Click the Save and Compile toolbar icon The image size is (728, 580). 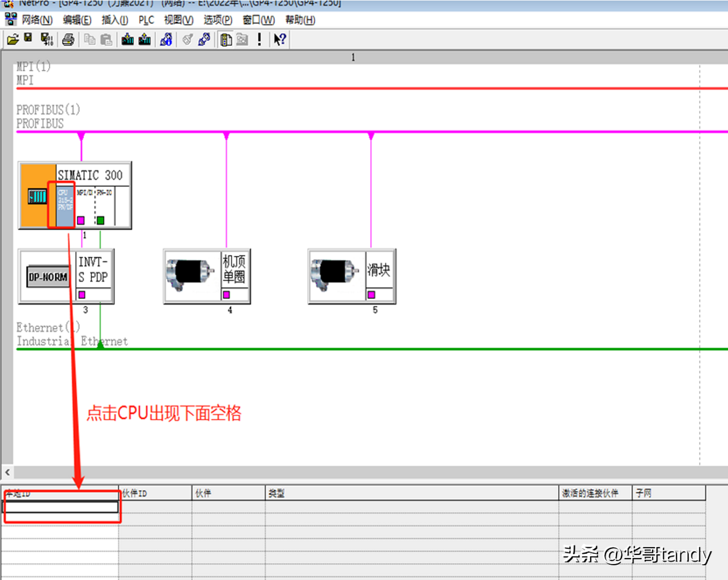tap(46, 39)
